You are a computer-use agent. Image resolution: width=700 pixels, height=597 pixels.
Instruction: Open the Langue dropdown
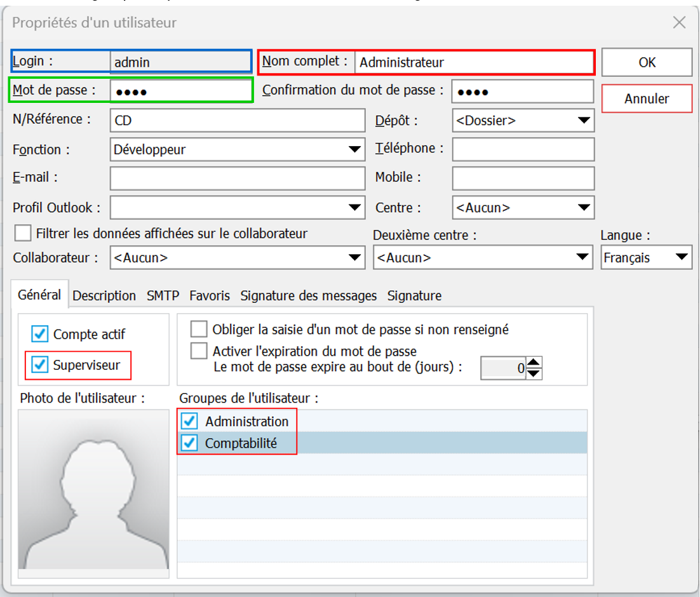pyautogui.click(x=682, y=258)
